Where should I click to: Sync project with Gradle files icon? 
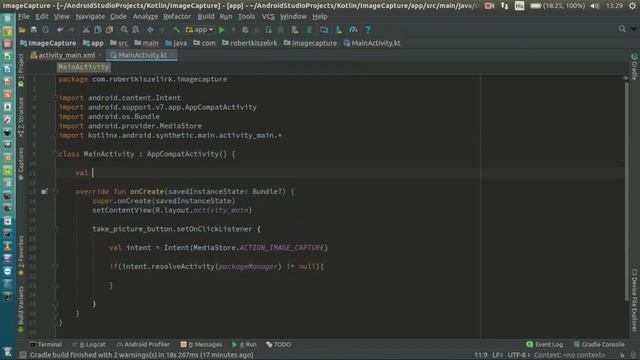[309, 30]
